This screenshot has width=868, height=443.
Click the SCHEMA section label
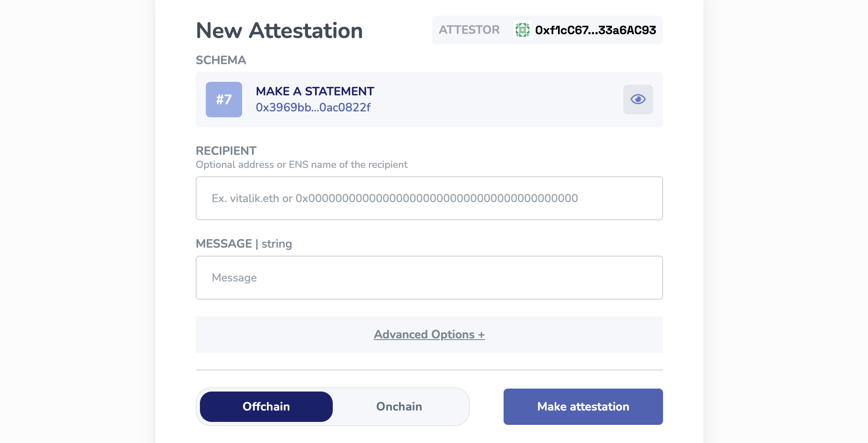221,60
